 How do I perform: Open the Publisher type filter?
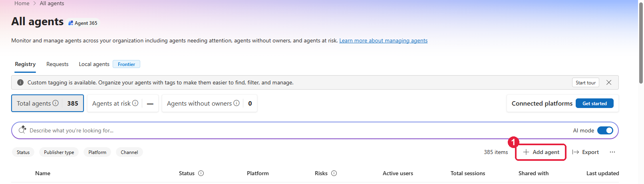click(59, 152)
